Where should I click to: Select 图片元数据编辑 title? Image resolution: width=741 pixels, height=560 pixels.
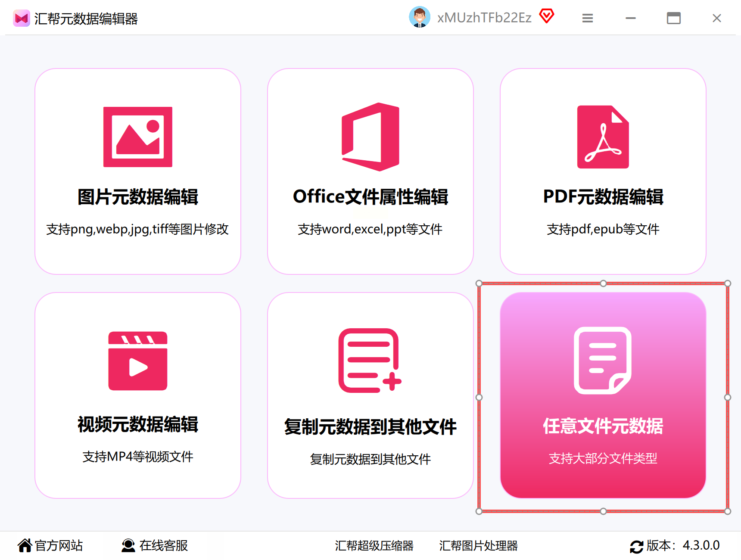point(138,197)
